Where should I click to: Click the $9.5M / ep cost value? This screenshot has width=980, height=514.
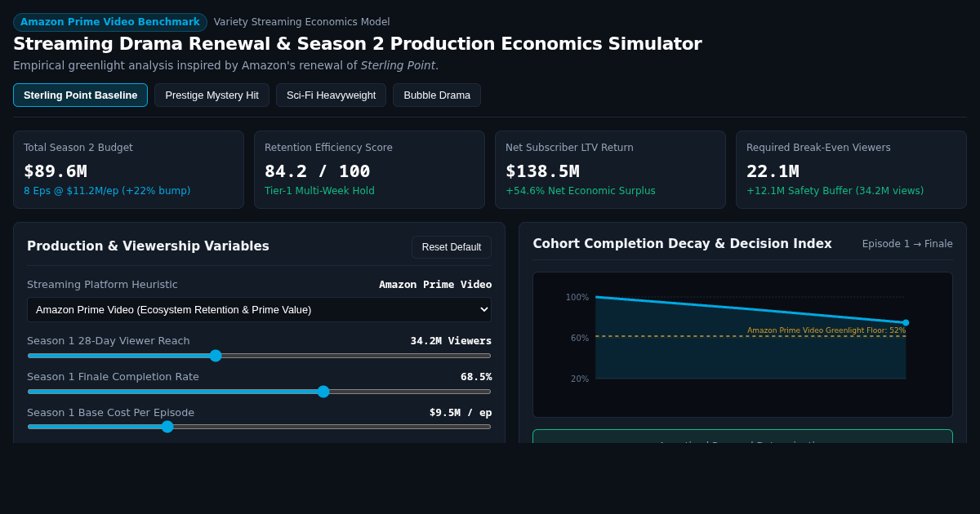[461, 413]
